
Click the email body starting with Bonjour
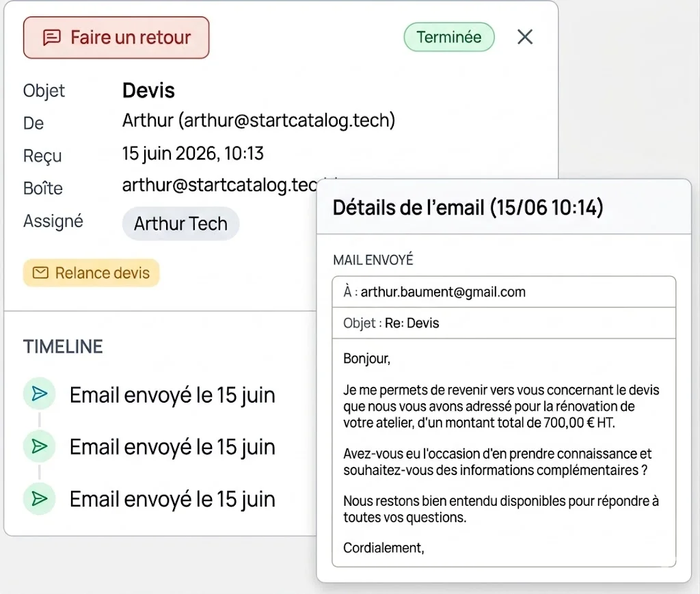tap(504, 453)
